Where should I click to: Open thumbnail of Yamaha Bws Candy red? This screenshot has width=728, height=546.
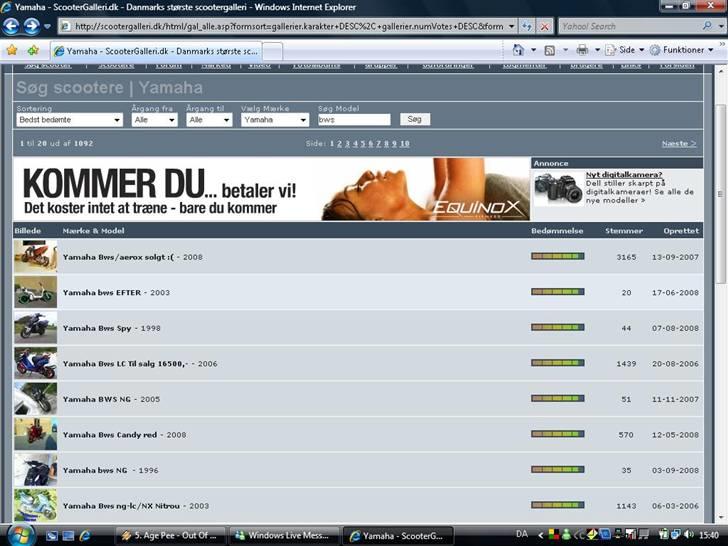(35, 434)
